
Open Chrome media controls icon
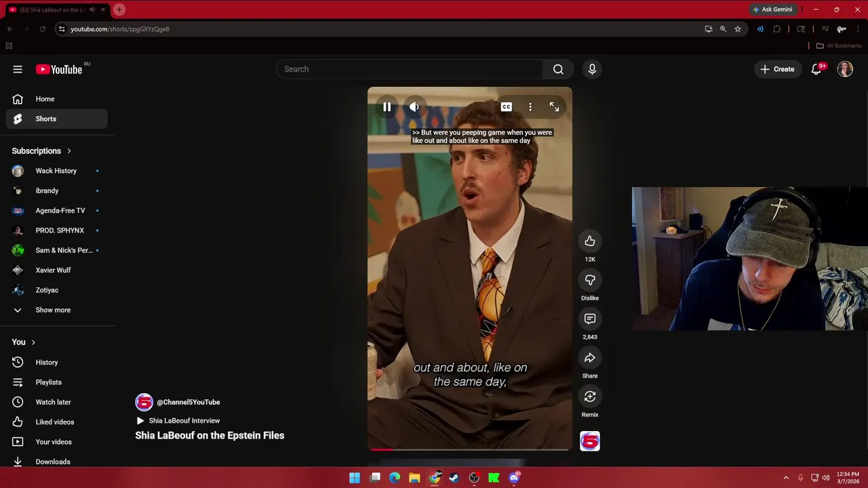click(825, 29)
